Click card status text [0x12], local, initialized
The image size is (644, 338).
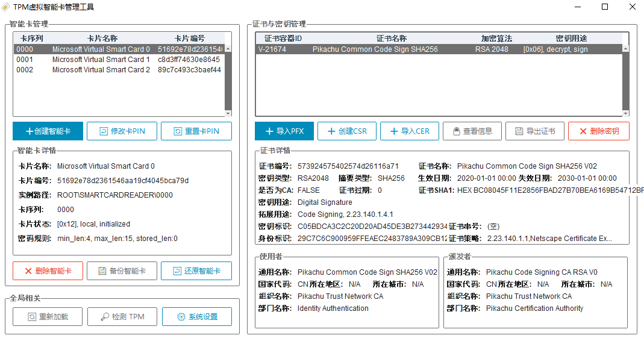click(93, 224)
